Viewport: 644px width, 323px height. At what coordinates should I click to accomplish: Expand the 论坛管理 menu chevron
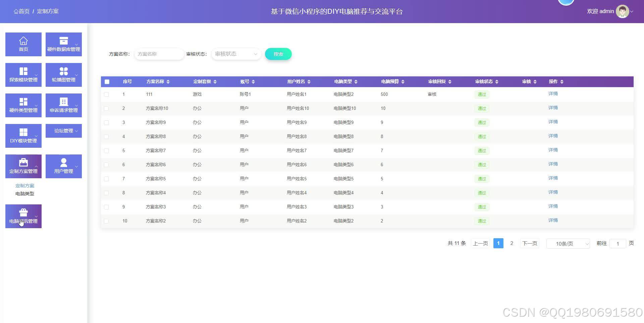pos(76,131)
